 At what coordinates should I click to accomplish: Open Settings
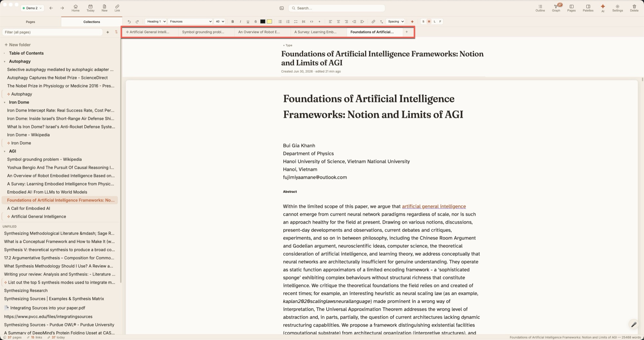pyautogui.click(x=617, y=8)
